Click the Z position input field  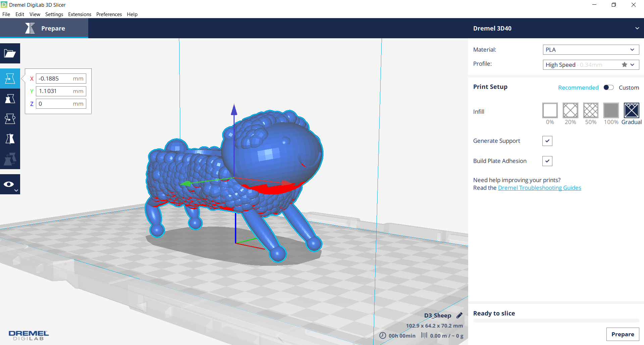click(x=61, y=104)
